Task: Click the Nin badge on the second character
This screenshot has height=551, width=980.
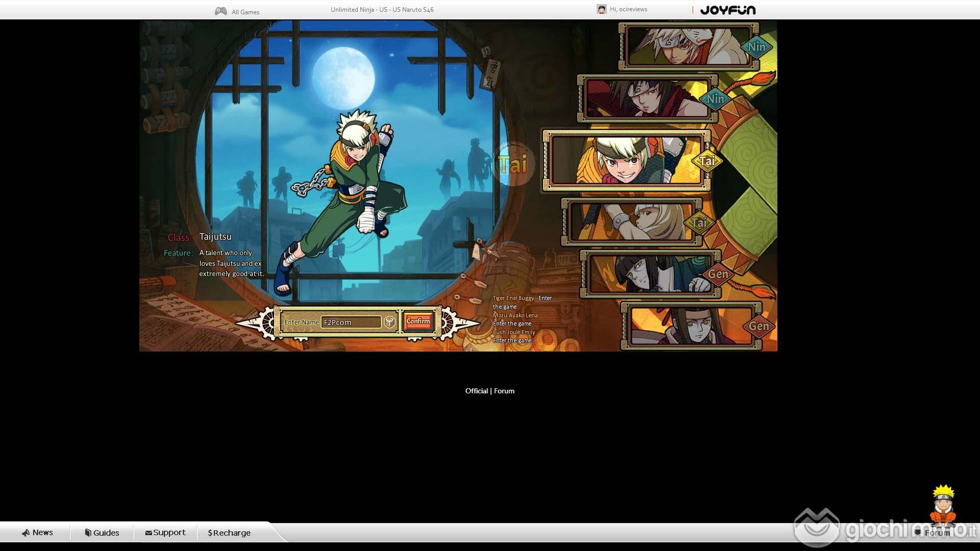Action: coord(715,99)
